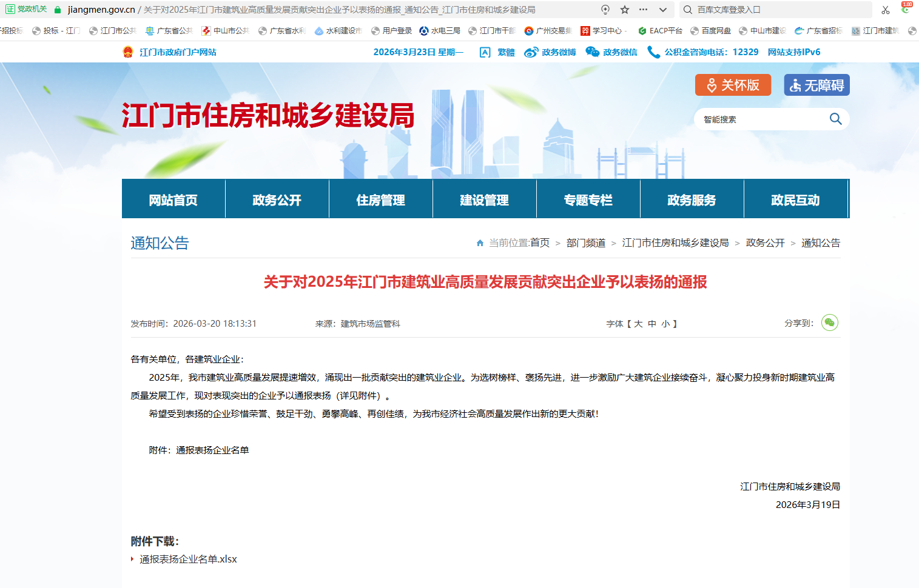This screenshot has height=588, width=919.
Task: Expand the address bar dropdown arrow
Action: 662,10
